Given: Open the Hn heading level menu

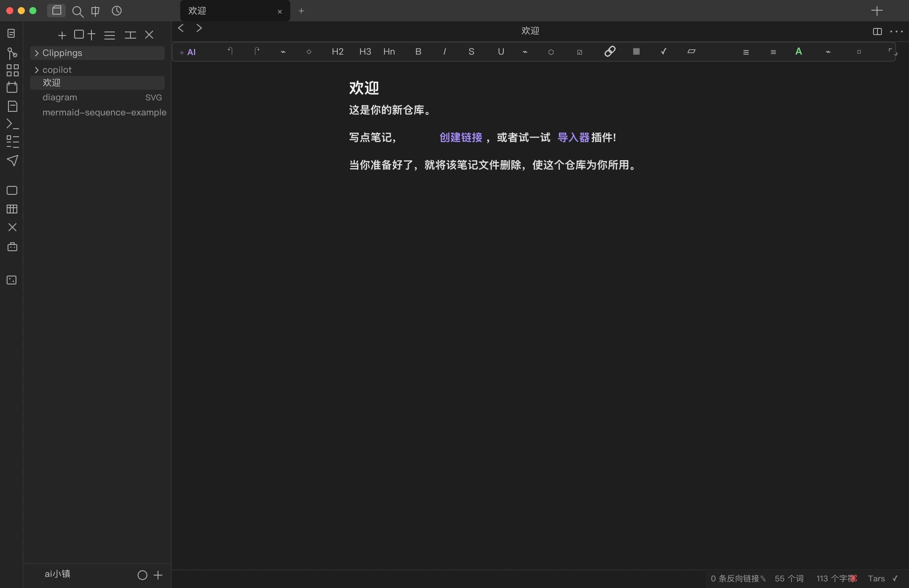Looking at the screenshot, I should click(389, 51).
